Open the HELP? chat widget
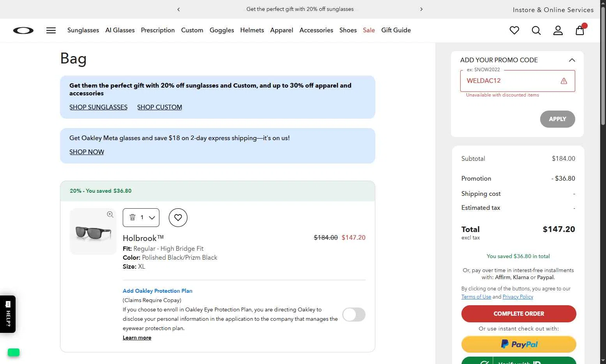This screenshot has width=606, height=364. coord(8,314)
